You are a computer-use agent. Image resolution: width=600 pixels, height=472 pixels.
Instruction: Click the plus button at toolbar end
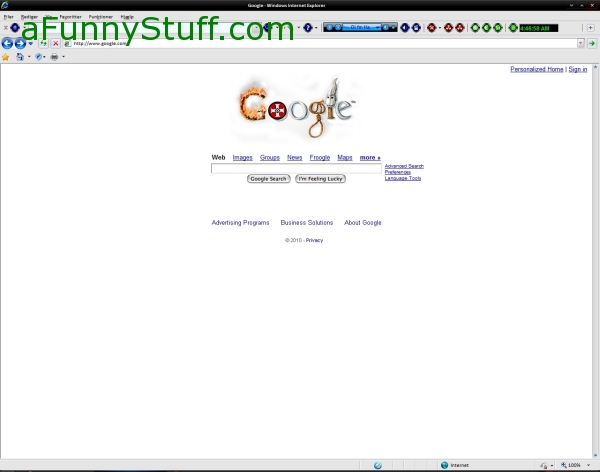pos(590,28)
